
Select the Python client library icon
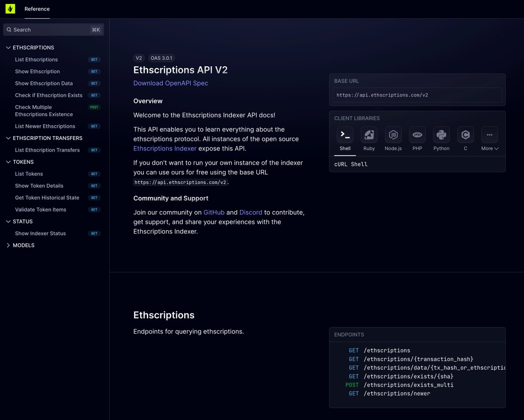(441, 134)
